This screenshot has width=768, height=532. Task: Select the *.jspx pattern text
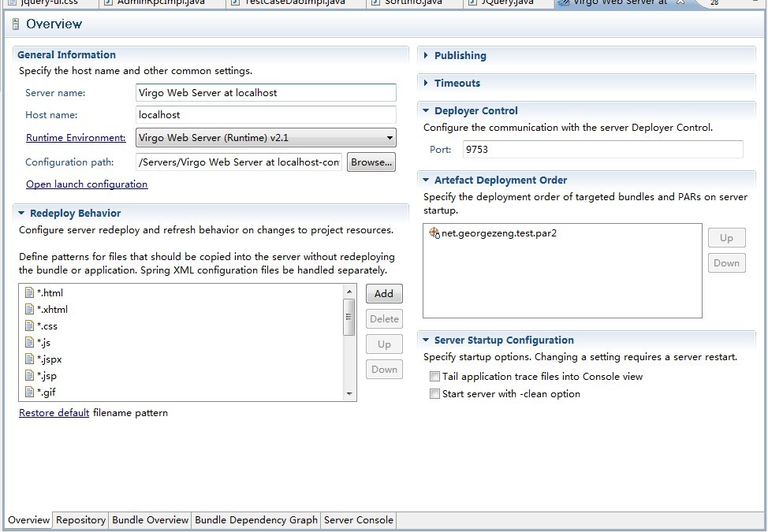[x=50, y=359]
